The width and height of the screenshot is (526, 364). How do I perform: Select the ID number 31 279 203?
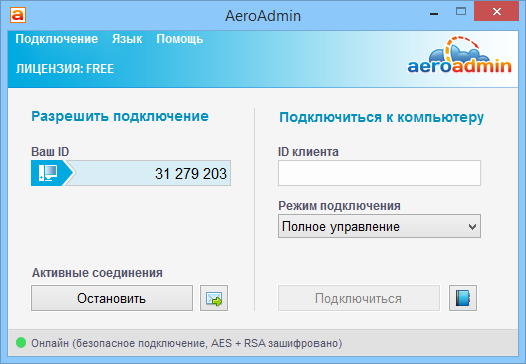point(191,174)
